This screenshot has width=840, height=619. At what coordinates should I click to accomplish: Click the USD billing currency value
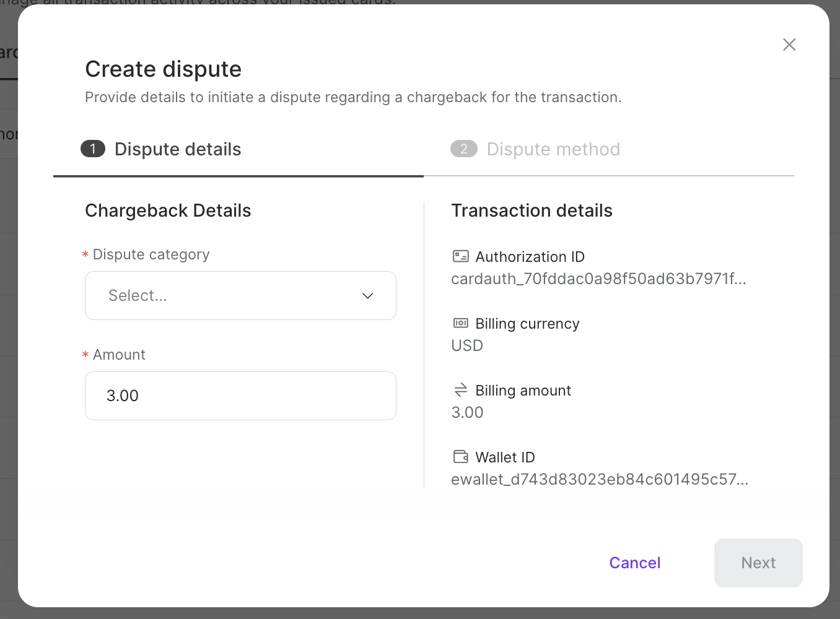(467, 345)
